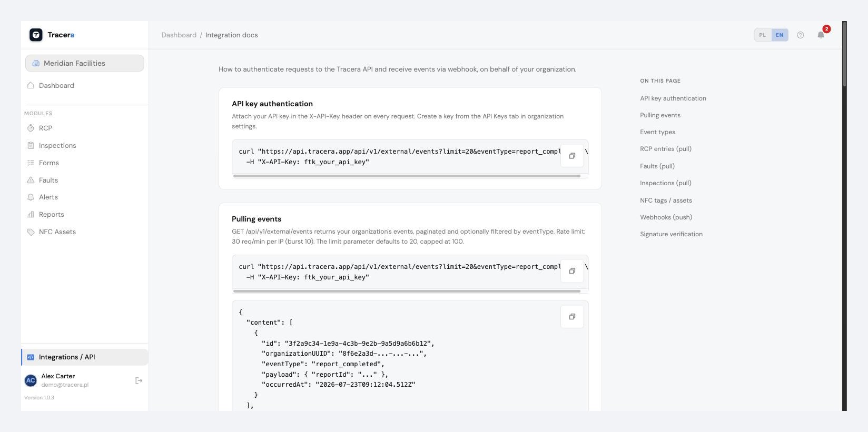This screenshot has height=432, width=868.
Task: Click the page vertical scrollbar
Action: click(x=844, y=54)
